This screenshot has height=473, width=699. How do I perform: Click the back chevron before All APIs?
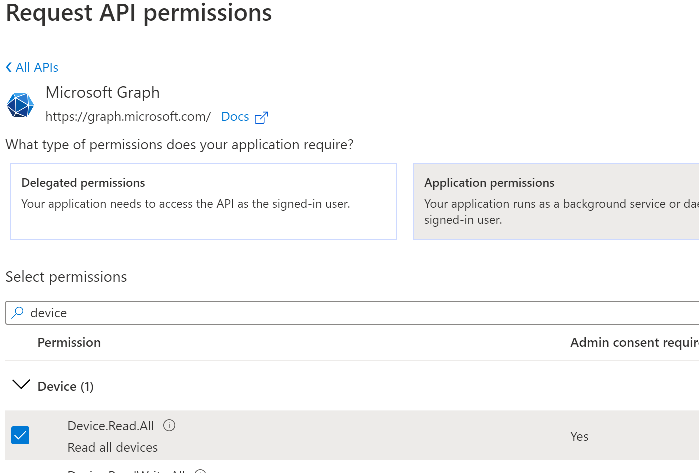click(8, 67)
